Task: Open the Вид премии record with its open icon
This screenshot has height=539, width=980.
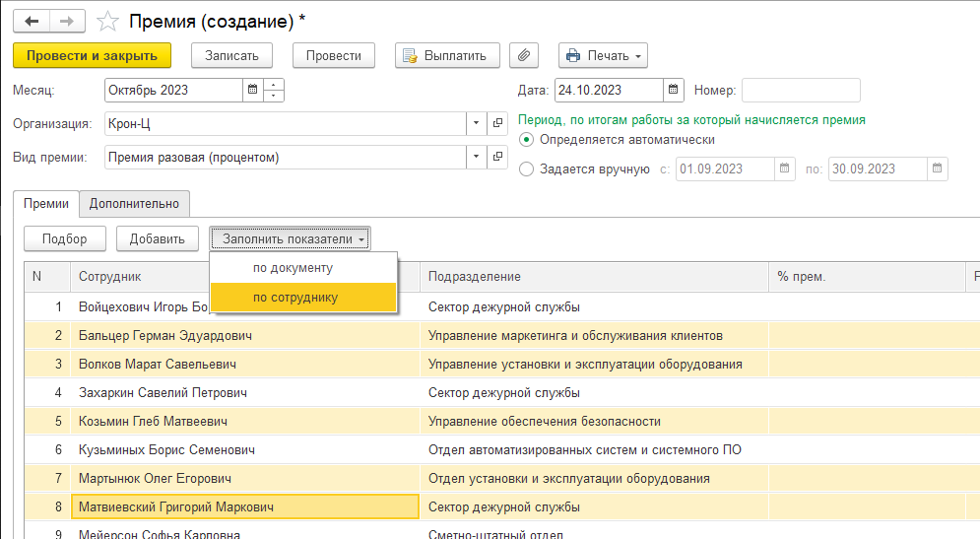Action: (x=498, y=157)
